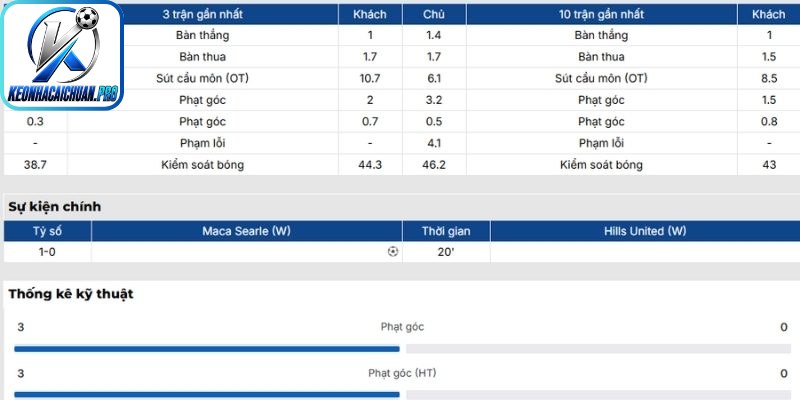
Task: Click the 'Phạt góc (HT)' blue progress bar
Action: point(207,395)
